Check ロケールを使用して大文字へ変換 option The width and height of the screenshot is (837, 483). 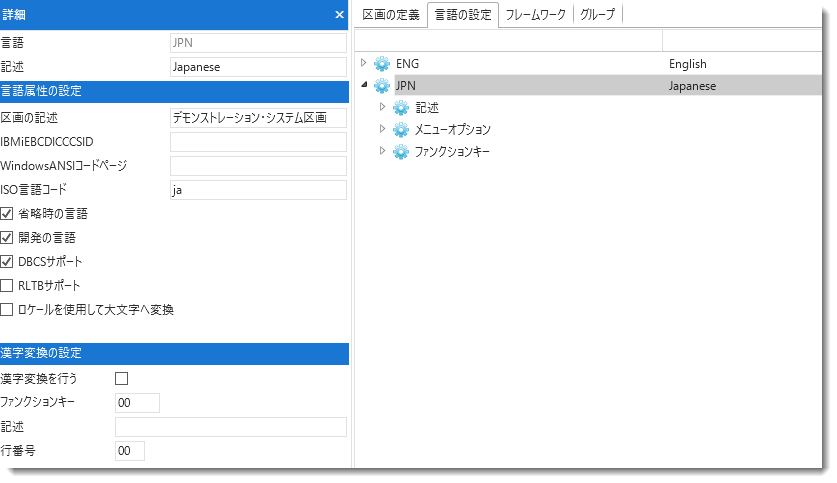[x=8, y=310]
